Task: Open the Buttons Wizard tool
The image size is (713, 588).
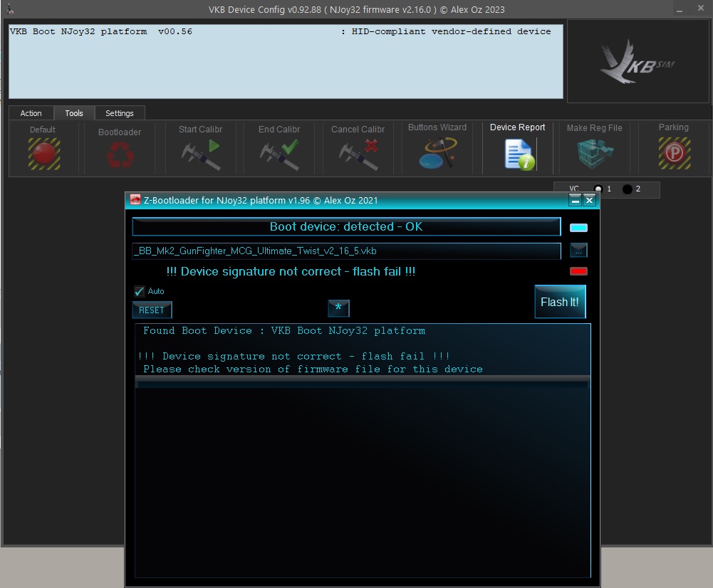Action: pyautogui.click(x=437, y=153)
